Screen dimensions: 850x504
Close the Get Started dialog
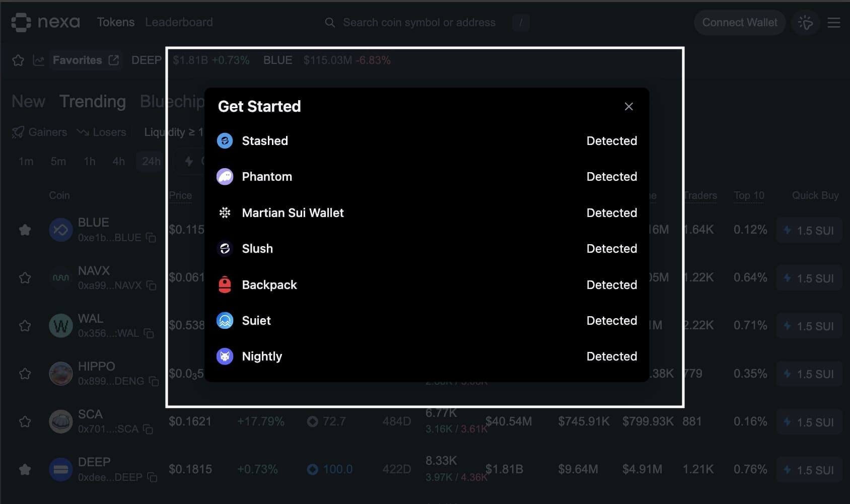pyautogui.click(x=628, y=106)
